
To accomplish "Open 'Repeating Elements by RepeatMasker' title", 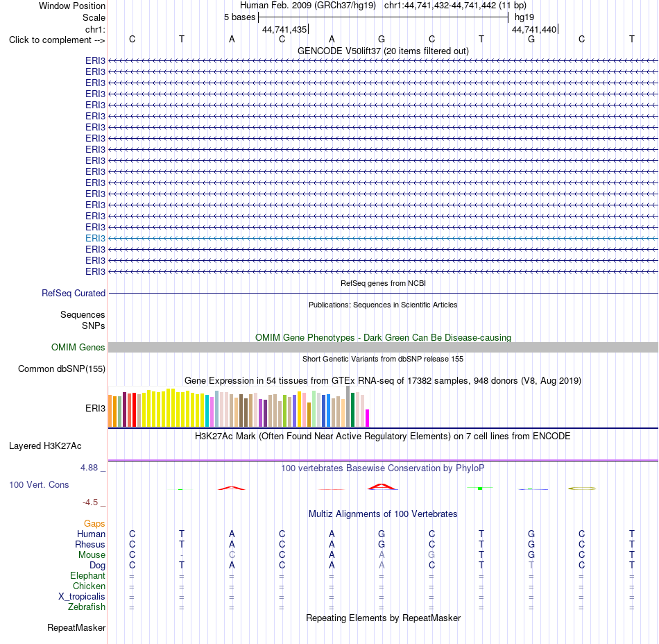I will (x=383, y=618).
